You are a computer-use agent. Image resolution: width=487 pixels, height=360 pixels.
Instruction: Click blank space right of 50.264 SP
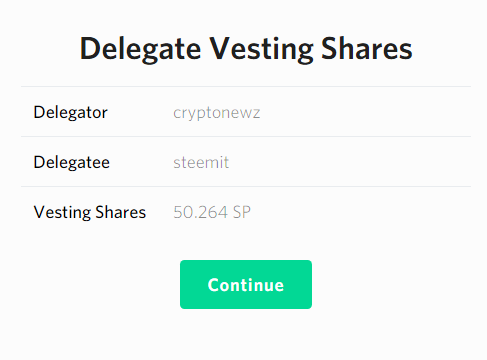click(x=361, y=212)
